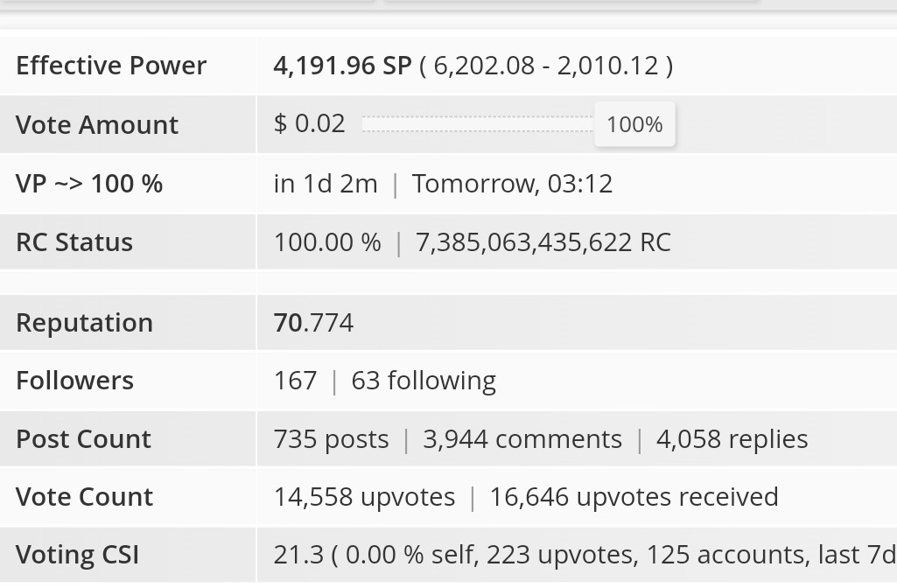The width and height of the screenshot is (897, 588).
Task: Click the 21.3 Voting CSI value
Action: [x=298, y=555]
